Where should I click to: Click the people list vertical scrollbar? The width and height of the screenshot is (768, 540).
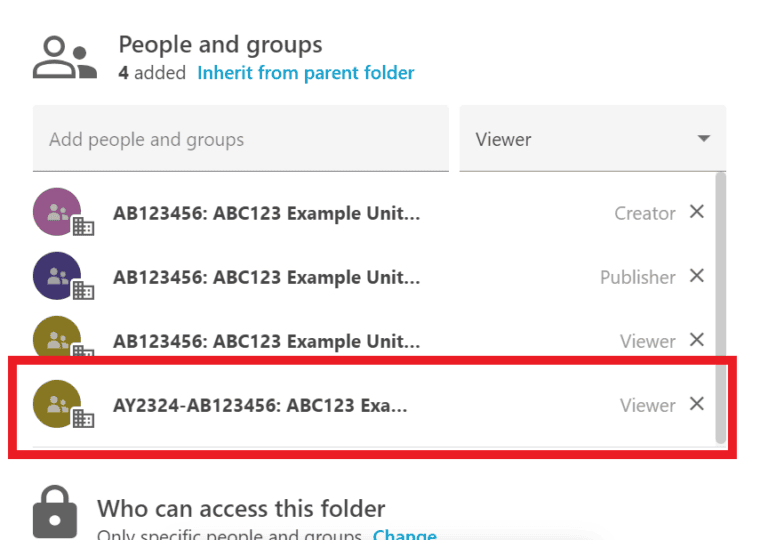coord(720,300)
